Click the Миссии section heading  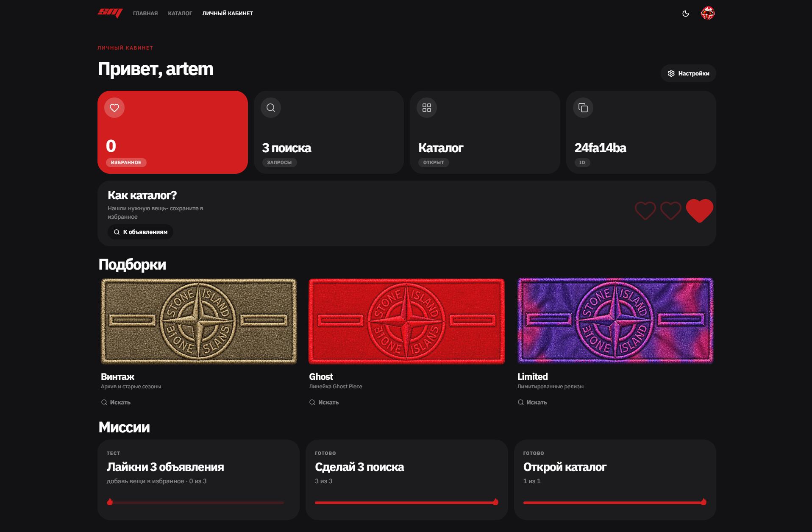pos(124,427)
